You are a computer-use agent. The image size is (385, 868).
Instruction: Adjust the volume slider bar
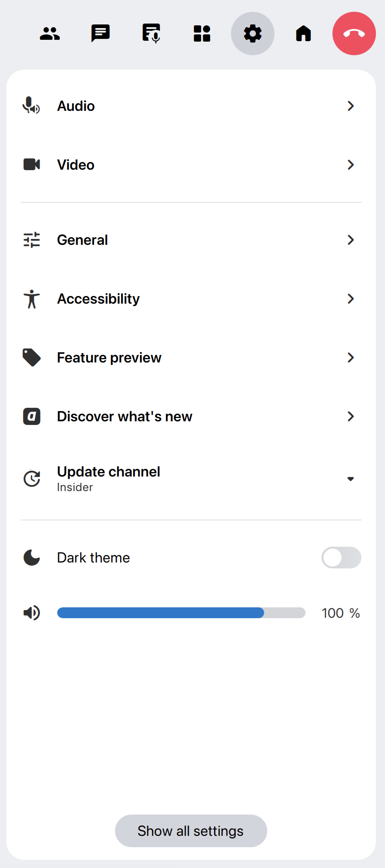(181, 613)
